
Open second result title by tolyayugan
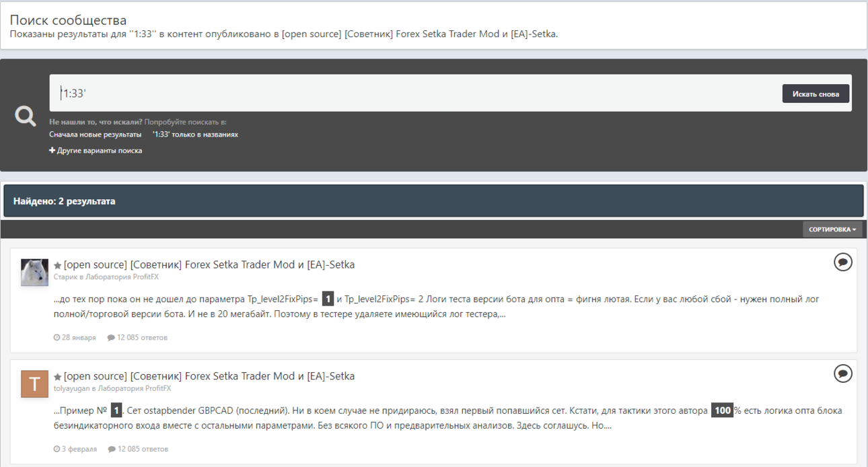(209, 376)
